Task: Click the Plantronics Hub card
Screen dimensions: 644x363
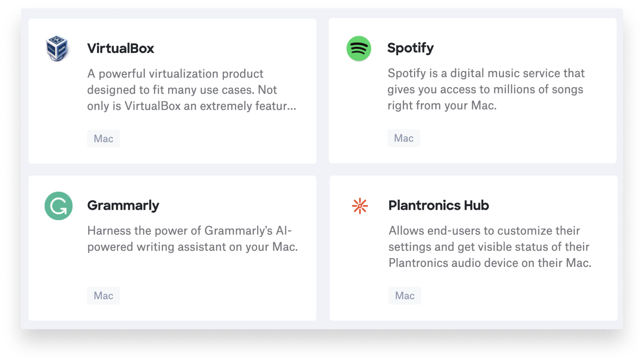Action: [x=473, y=247]
